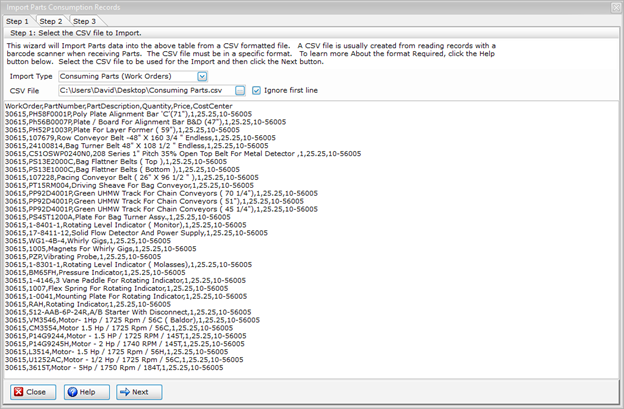This screenshot has height=409, width=624.
Task: Select the Consuming Parts (Work Orders) combo box
Action: [x=133, y=76]
